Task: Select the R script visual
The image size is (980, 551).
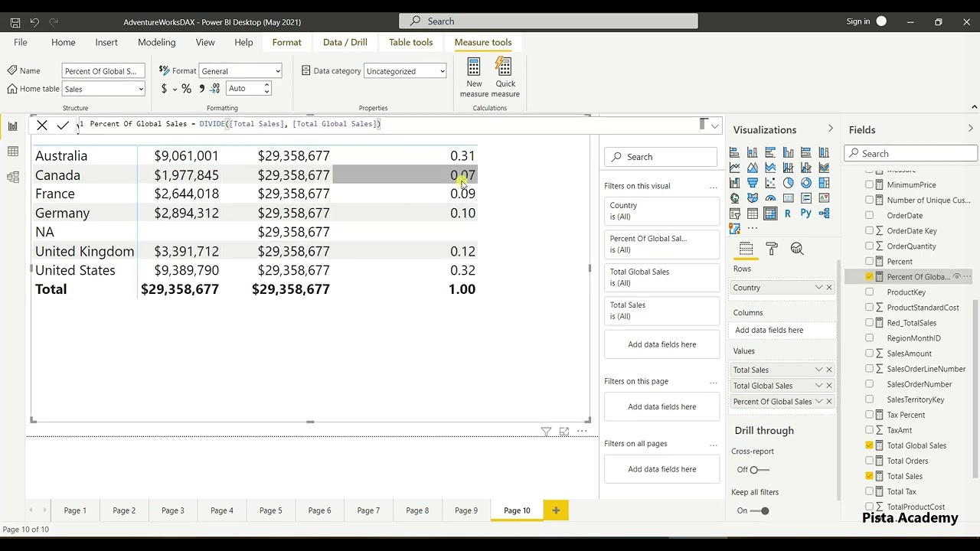Action: point(788,214)
